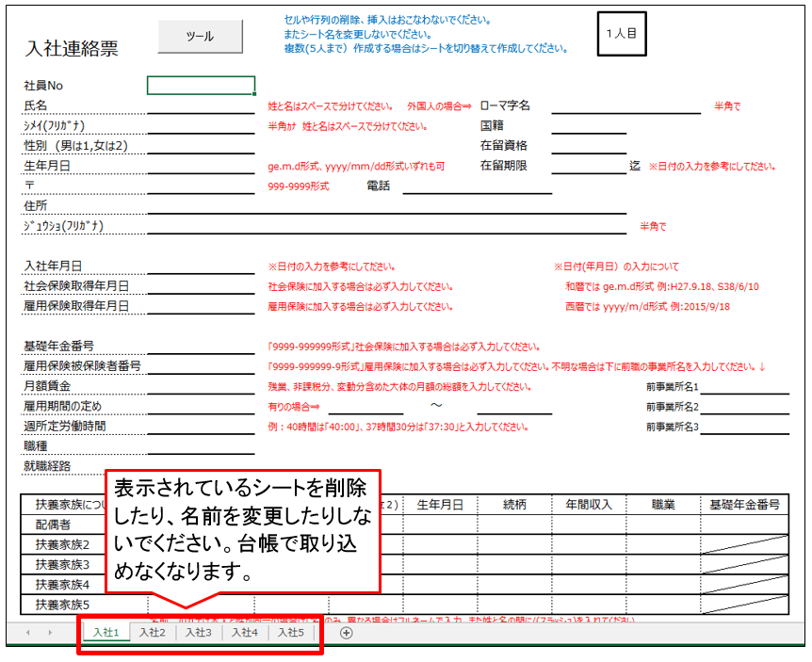The image size is (812, 662).
Task: Select the 入社年月日 date cell
Action: [201, 266]
